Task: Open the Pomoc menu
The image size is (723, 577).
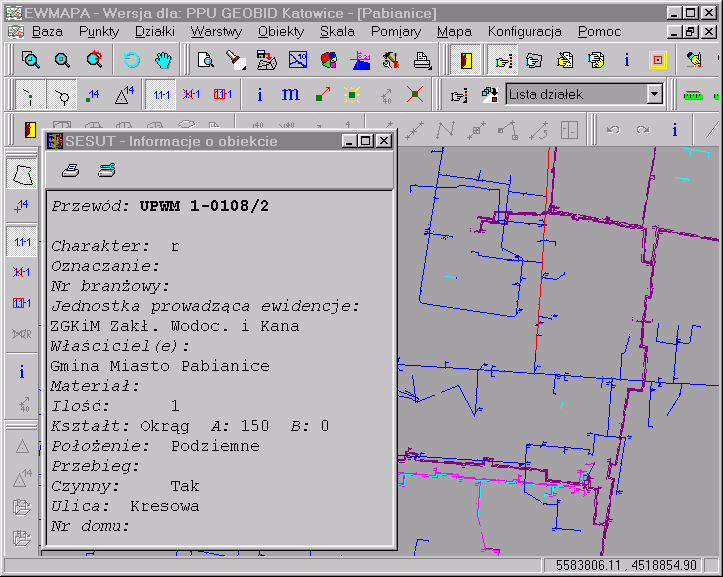Action: (599, 31)
